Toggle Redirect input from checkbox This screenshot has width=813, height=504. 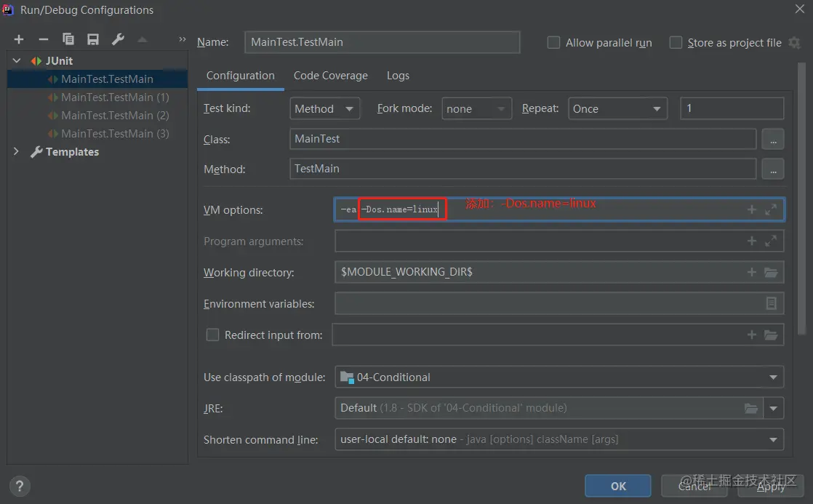[x=212, y=335]
